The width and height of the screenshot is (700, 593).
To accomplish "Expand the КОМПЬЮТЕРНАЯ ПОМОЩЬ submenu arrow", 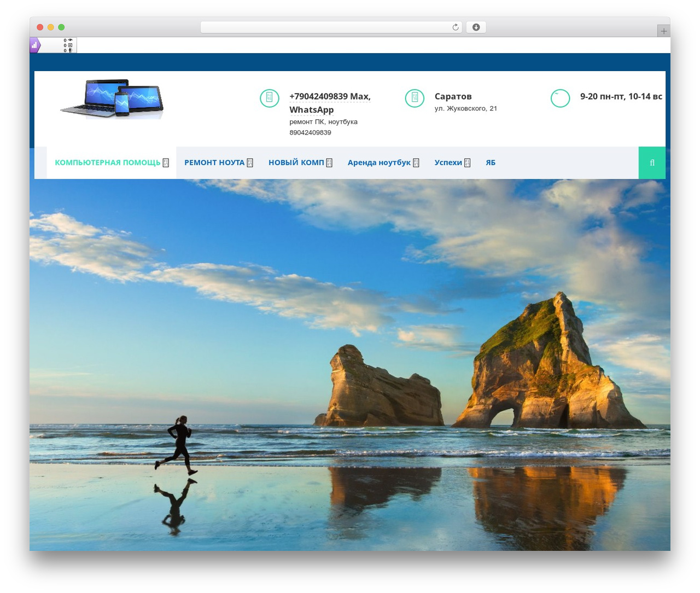I will (166, 162).
